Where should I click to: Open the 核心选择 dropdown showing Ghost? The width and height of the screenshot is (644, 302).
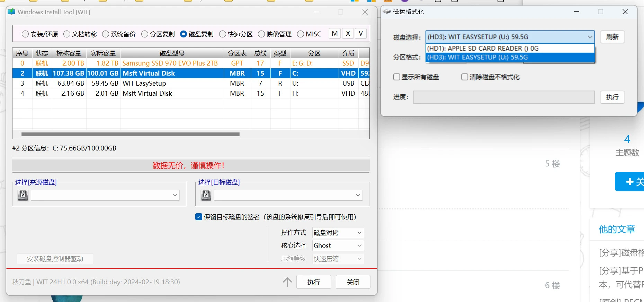tap(338, 245)
